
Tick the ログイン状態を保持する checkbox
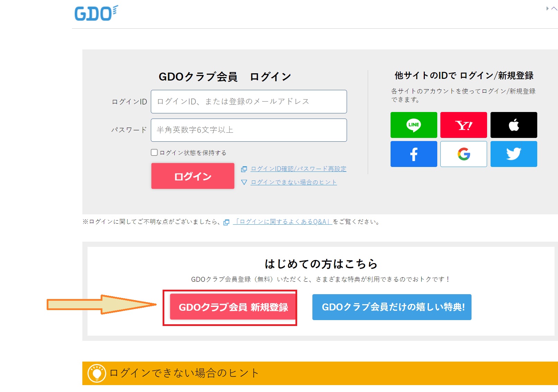pos(154,152)
